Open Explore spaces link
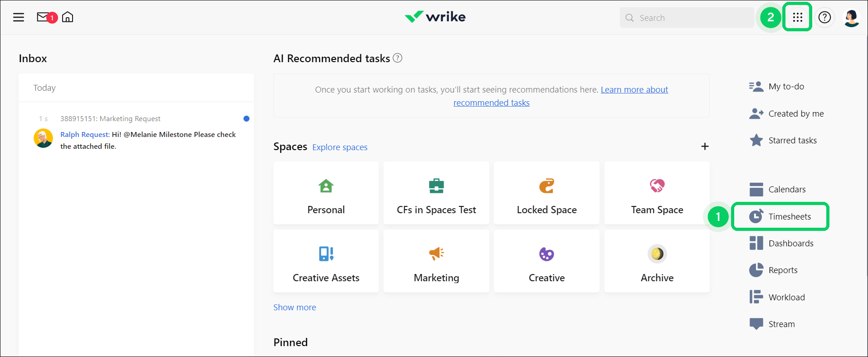 pyautogui.click(x=340, y=147)
